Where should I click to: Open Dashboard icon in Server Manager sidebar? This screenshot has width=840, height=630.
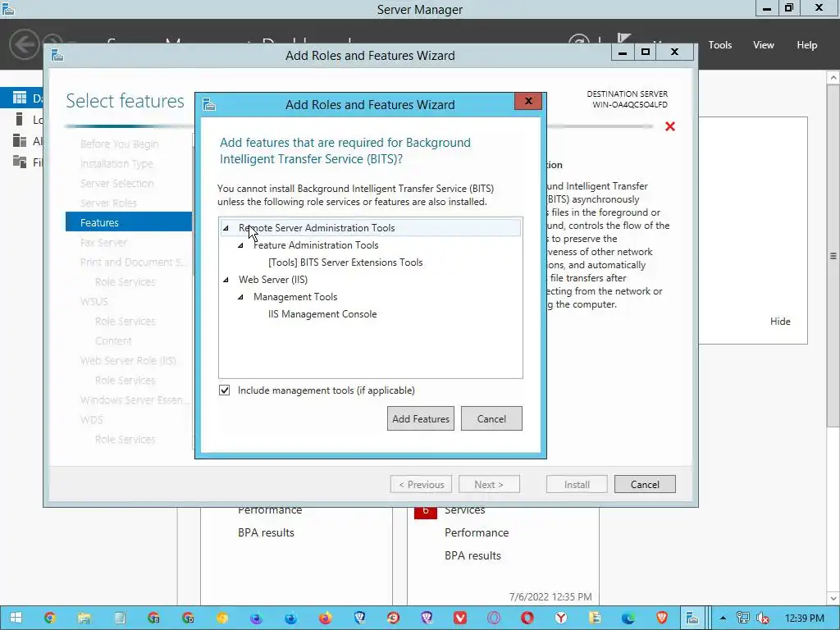pyautogui.click(x=20, y=98)
